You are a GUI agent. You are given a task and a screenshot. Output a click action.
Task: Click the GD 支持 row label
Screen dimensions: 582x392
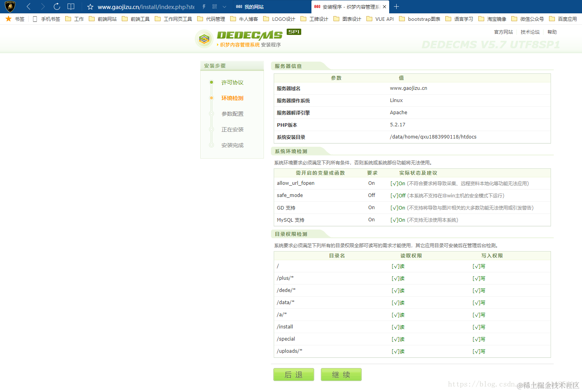[286, 208]
